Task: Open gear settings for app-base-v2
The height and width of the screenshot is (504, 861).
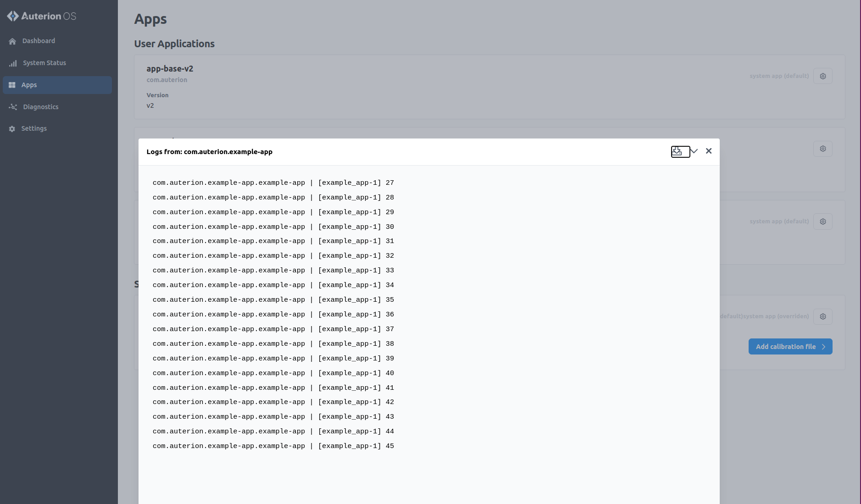Action: tap(822, 76)
